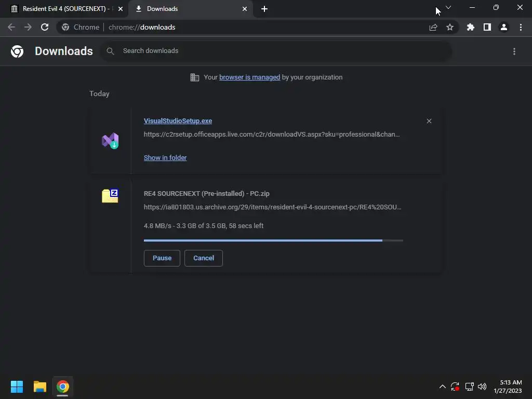Remove VisualStudioSetup.exe from the list
Image resolution: width=532 pixels, height=399 pixels.
[429, 121]
